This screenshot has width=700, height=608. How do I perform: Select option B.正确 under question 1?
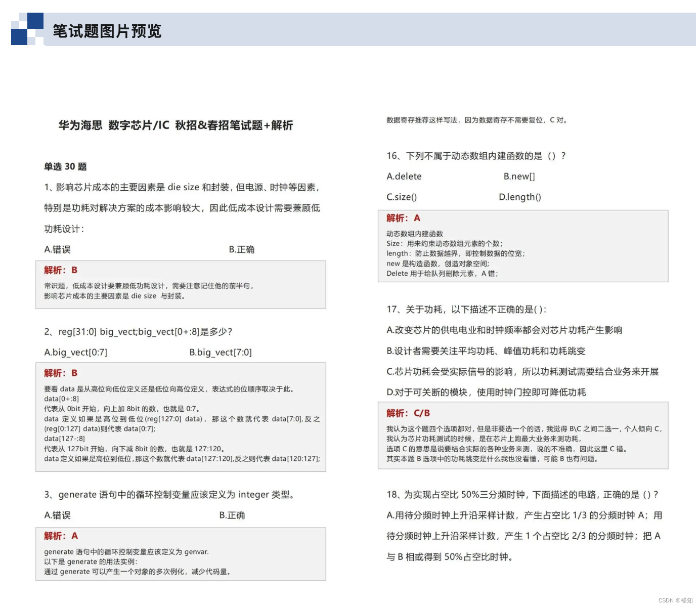coord(241,249)
